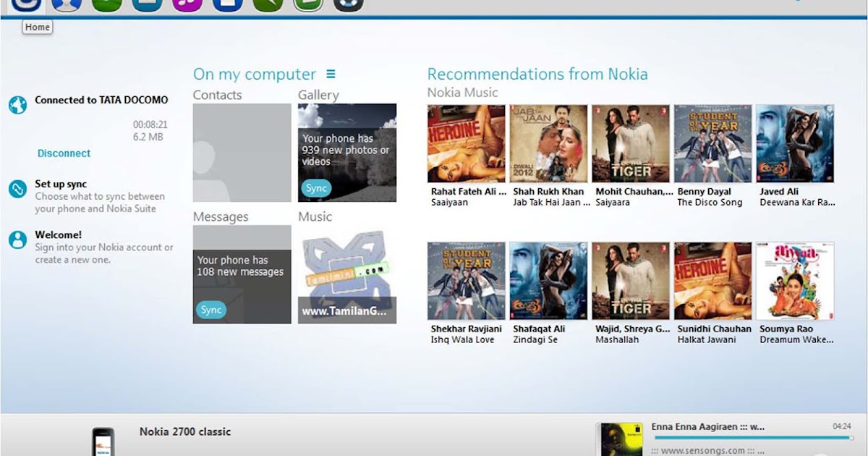Open the Saiyaara Tiger album cover
Viewport: 868px width, 456px height.
point(631,143)
